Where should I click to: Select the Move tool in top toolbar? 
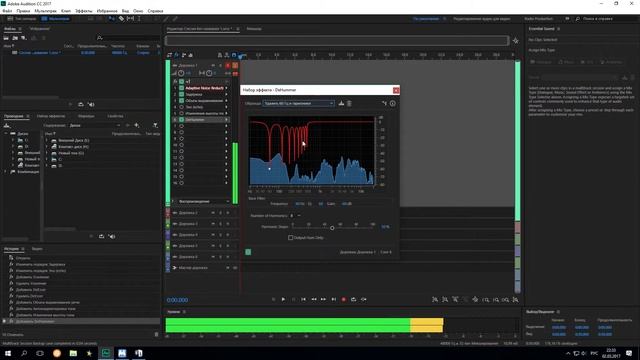tap(111, 19)
